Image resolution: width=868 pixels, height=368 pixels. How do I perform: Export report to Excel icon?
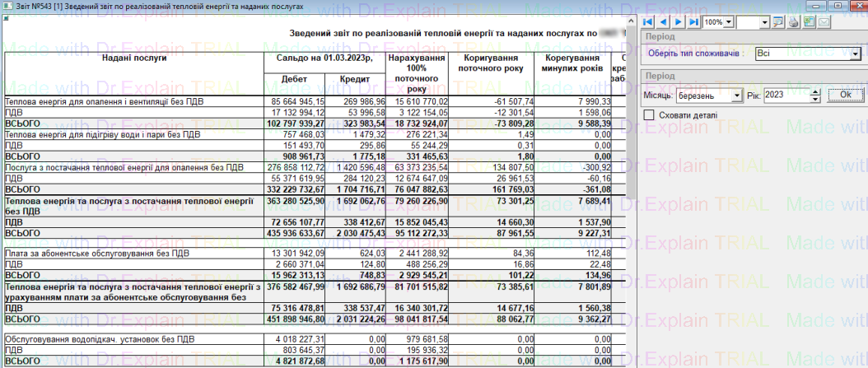809,21
